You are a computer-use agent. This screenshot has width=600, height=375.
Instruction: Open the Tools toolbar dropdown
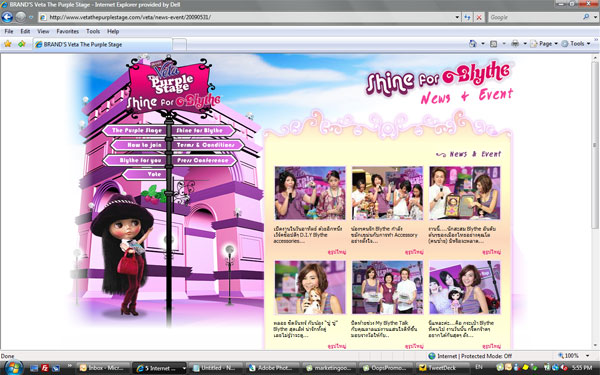pyautogui.click(x=576, y=44)
